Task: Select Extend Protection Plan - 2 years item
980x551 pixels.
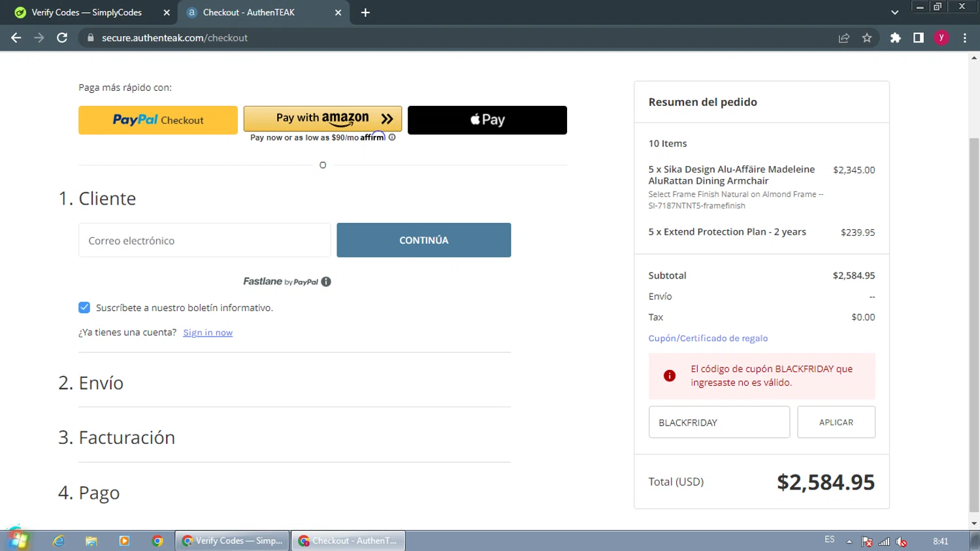Action: pyautogui.click(x=727, y=232)
